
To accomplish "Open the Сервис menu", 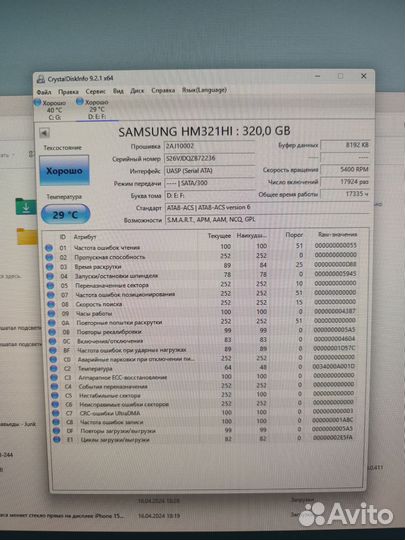I will (95, 92).
